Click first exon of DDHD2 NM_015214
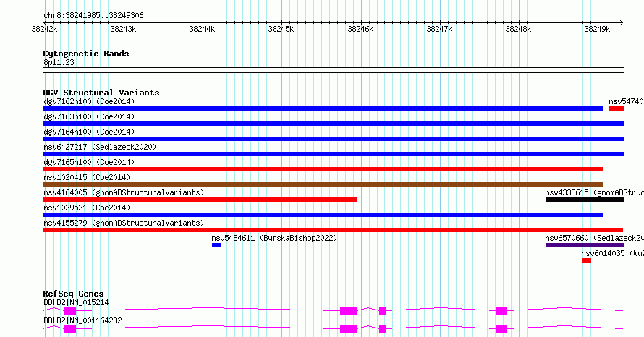Image resolution: width=644 pixels, height=337 pixels. [70, 311]
